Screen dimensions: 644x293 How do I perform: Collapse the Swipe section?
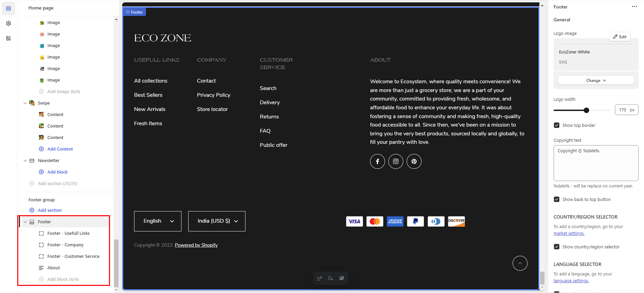point(25,103)
